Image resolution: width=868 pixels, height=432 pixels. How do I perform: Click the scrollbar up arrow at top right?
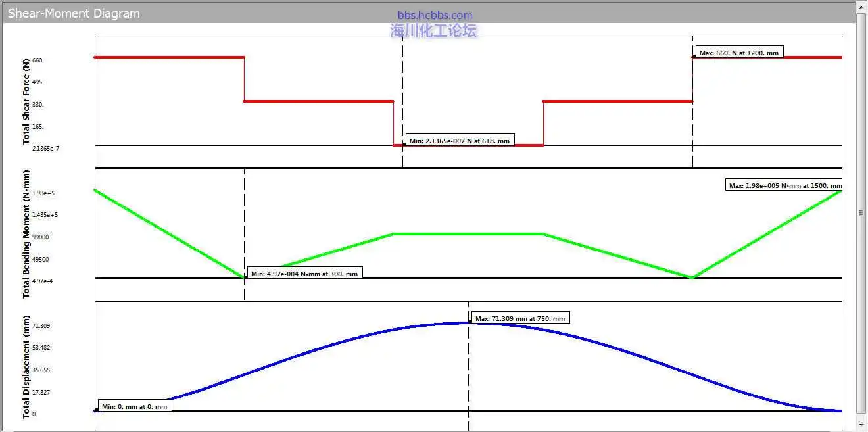861,9
